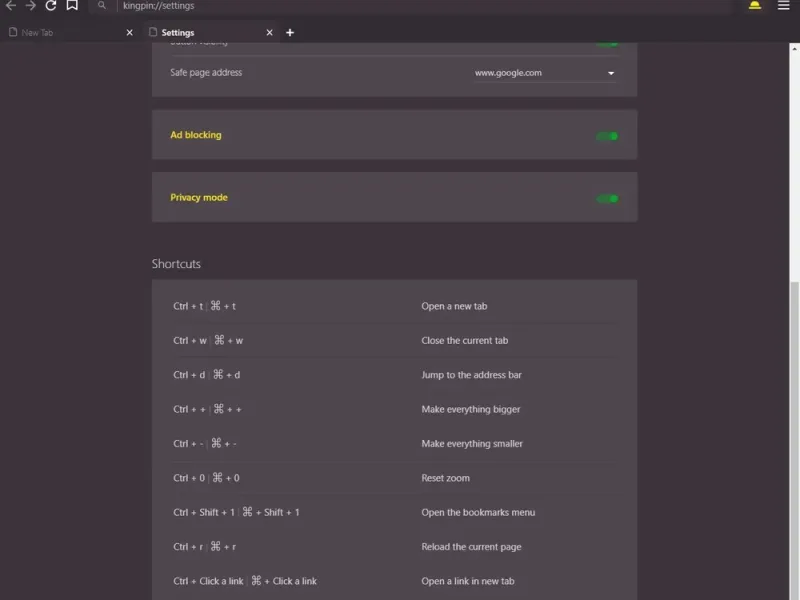Click the Ad blocking label
Image resolution: width=800 pixels, height=600 pixels.
click(x=196, y=135)
